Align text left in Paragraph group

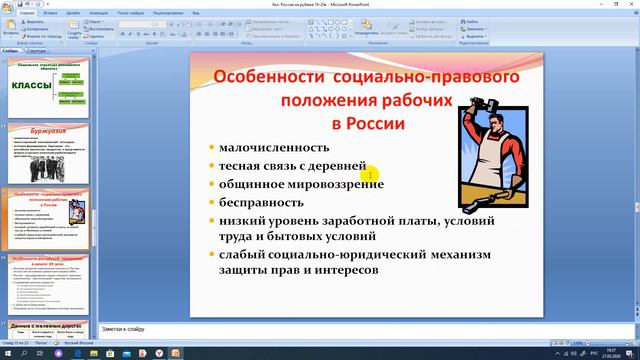199,34
